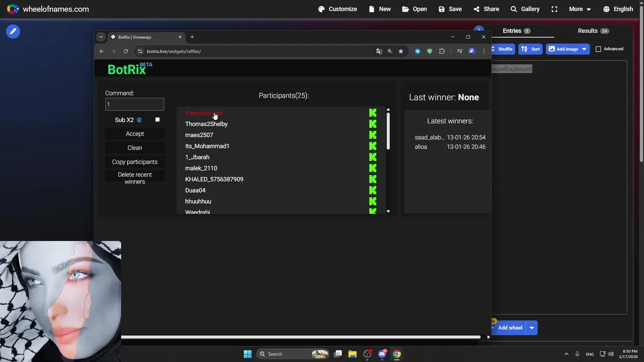Sort the wheel entries
Image resolution: width=644 pixels, height=362 pixels.
[x=530, y=49]
